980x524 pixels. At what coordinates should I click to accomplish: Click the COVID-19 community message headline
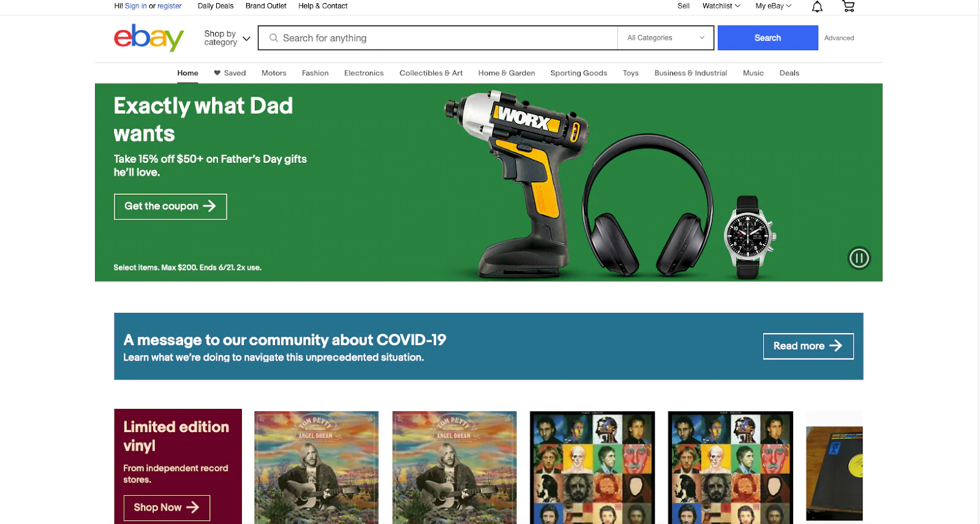(x=285, y=340)
